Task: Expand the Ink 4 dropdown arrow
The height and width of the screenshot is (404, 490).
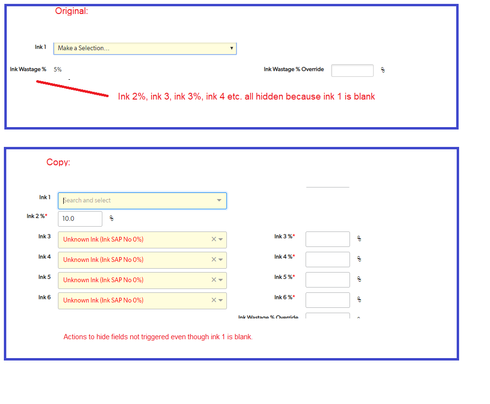Action: click(x=221, y=260)
